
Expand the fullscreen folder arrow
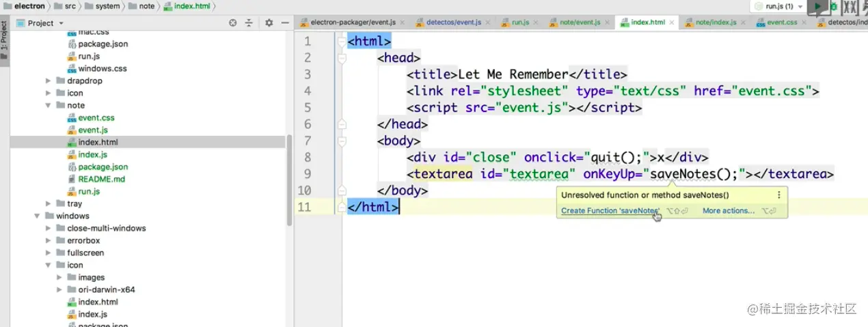[49, 253]
